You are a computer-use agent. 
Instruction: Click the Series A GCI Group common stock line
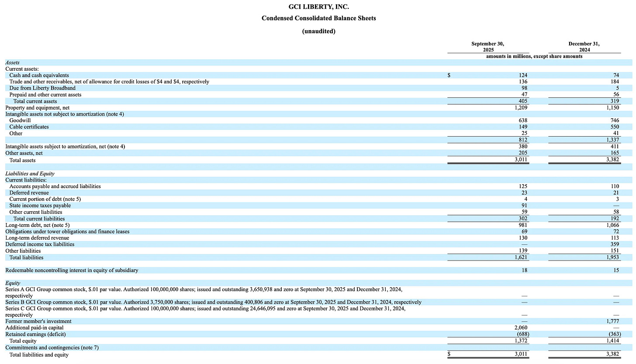[x=204, y=292]
